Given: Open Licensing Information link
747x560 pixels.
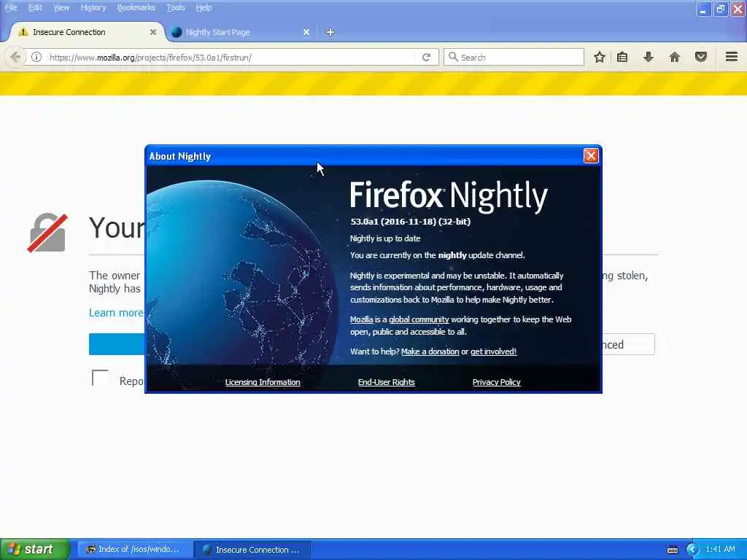Looking at the screenshot, I should click(263, 382).
